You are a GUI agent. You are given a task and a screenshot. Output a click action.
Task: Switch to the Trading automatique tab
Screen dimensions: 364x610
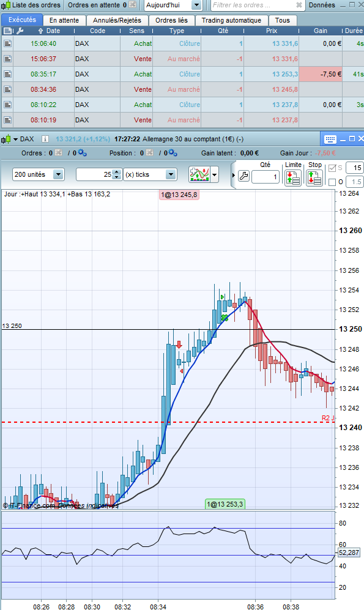coord(231,20)
